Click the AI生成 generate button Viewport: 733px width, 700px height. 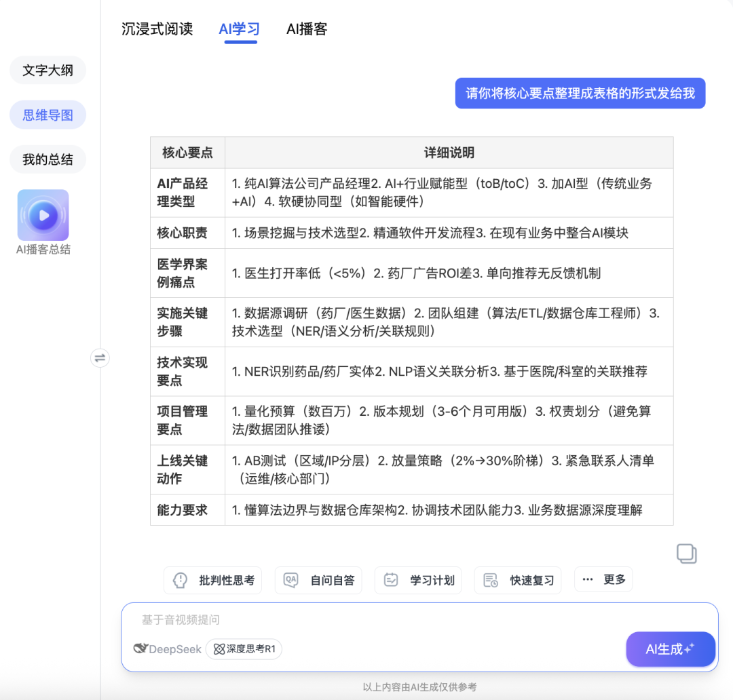[671, 649]
